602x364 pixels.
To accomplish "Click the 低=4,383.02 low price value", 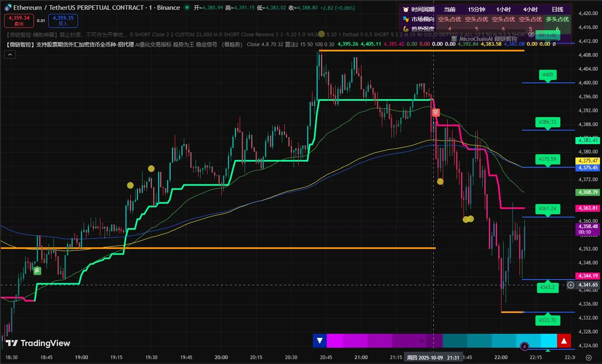I will pos(271,8).
